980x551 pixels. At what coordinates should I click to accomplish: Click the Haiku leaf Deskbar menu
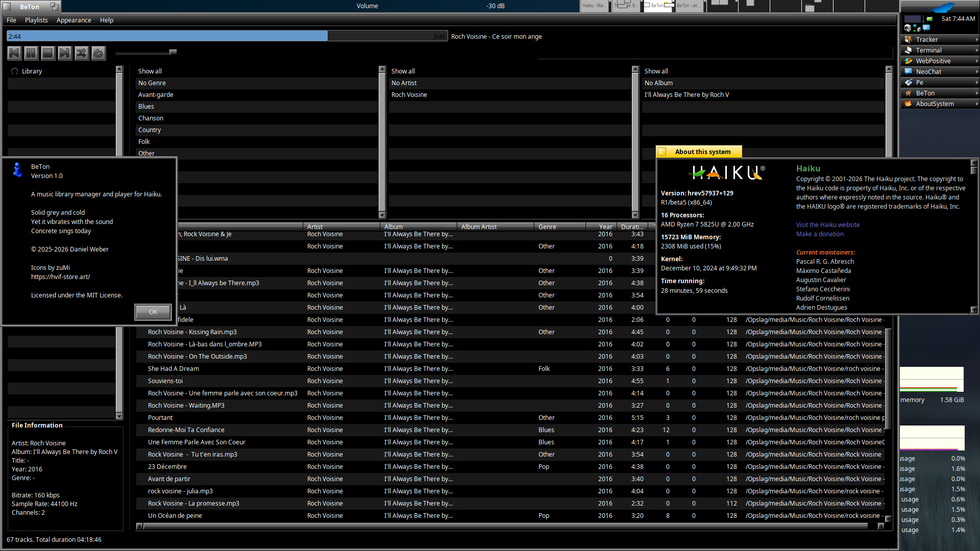tap(940, 7)
